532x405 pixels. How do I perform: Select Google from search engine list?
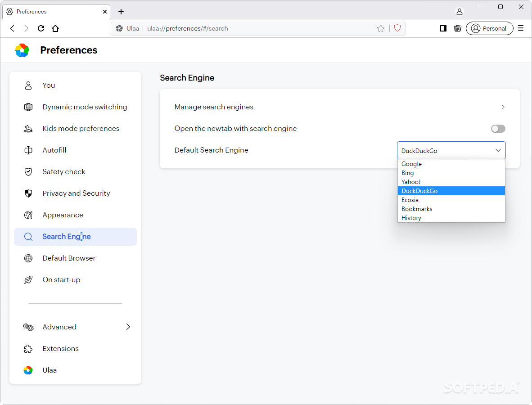(x=451, y=164)
